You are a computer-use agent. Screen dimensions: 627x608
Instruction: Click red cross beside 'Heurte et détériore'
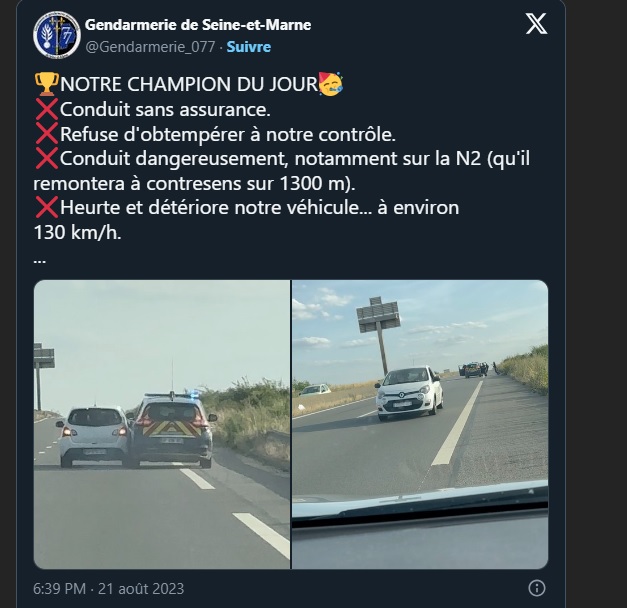point(46,207)
